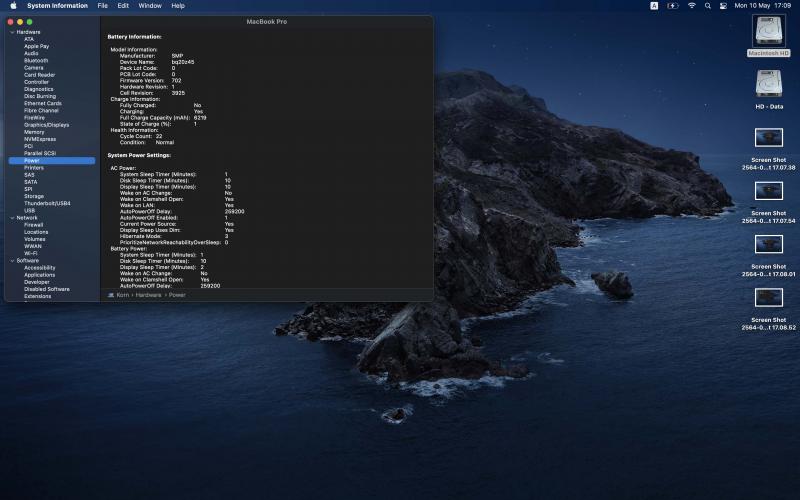Select Volumes under Network

click(35, 239)
